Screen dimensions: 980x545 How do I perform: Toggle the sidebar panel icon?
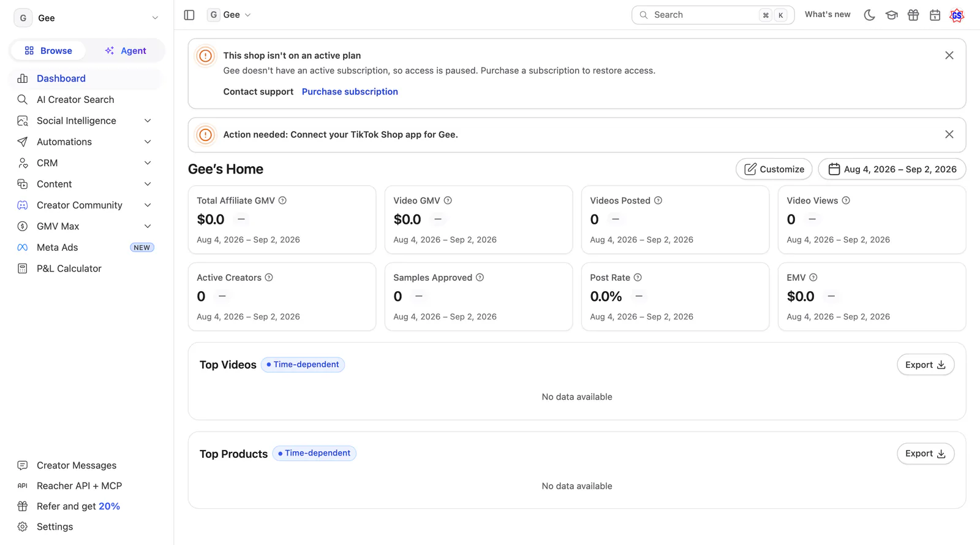[189, 15]
